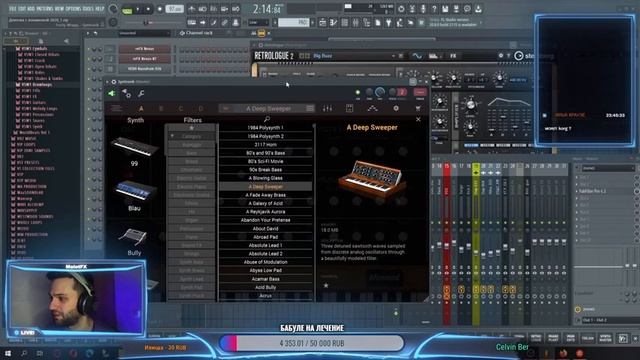Screen dimensions: 640x360
Task: Select the Blau synth thumbnail
Action: [134, 192]
